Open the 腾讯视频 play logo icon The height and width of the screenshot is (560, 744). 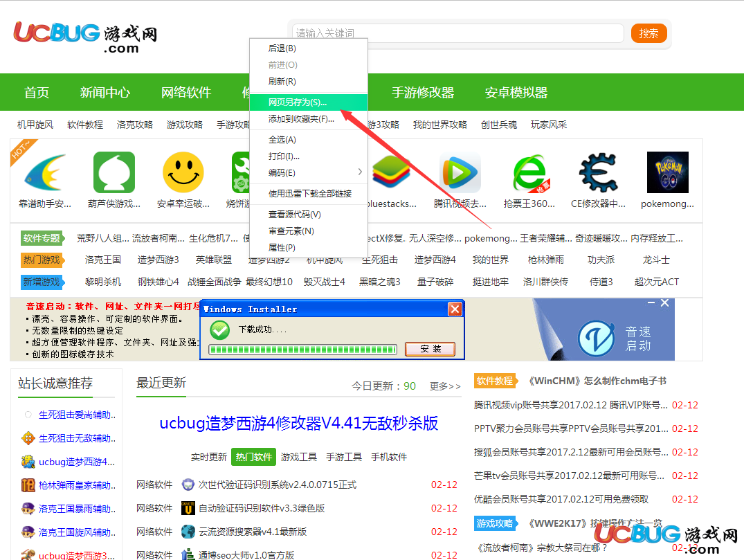point(460,172)
